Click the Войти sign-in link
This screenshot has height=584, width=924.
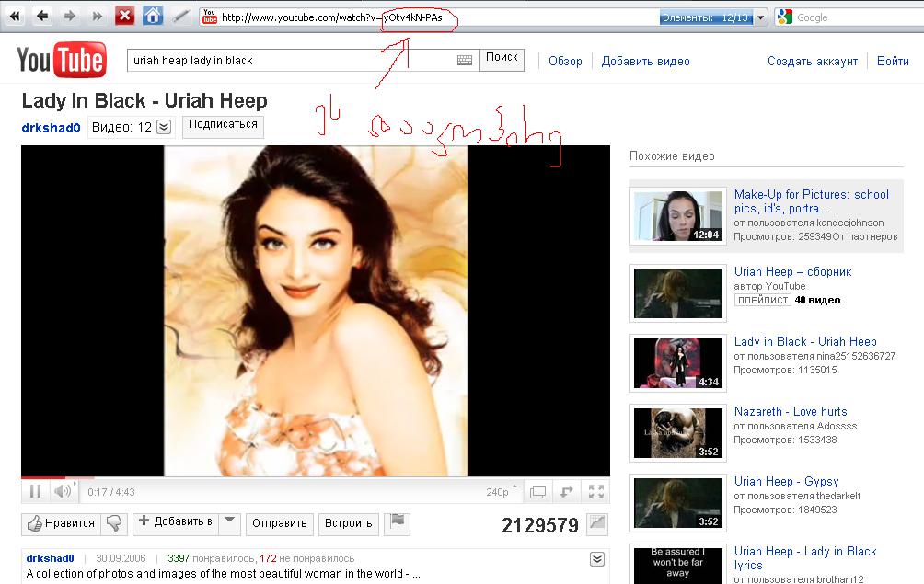point(892,62)
